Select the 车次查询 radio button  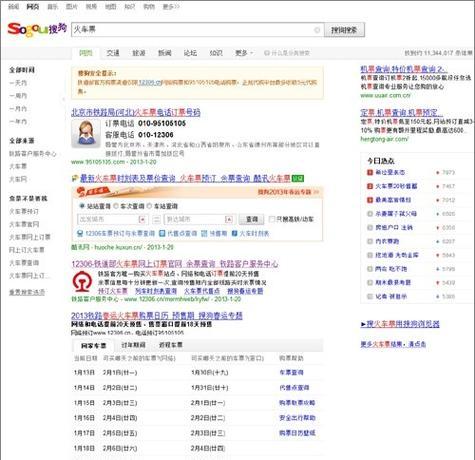click(x=116, y=206)
